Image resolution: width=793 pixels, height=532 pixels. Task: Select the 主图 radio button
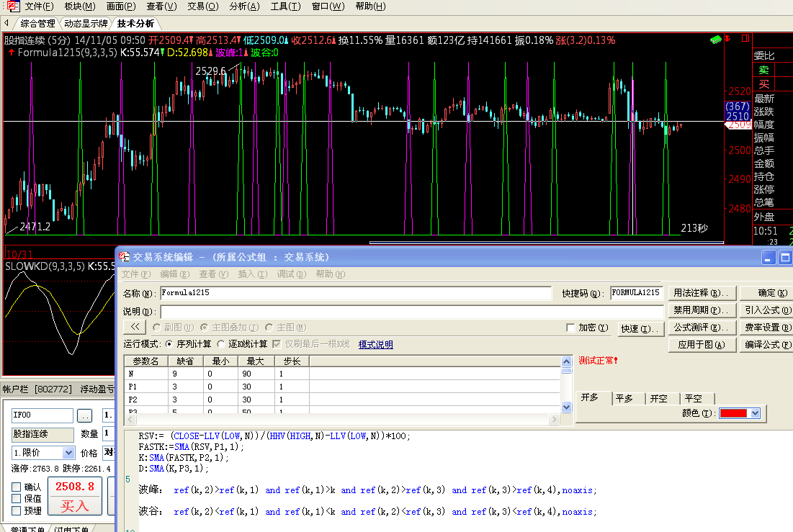click(269, 328)
